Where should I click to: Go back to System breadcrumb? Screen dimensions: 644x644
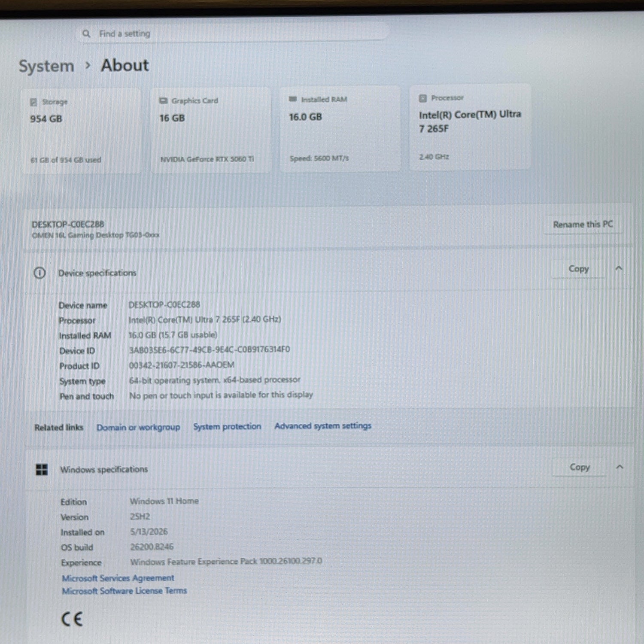pos(46,66)
